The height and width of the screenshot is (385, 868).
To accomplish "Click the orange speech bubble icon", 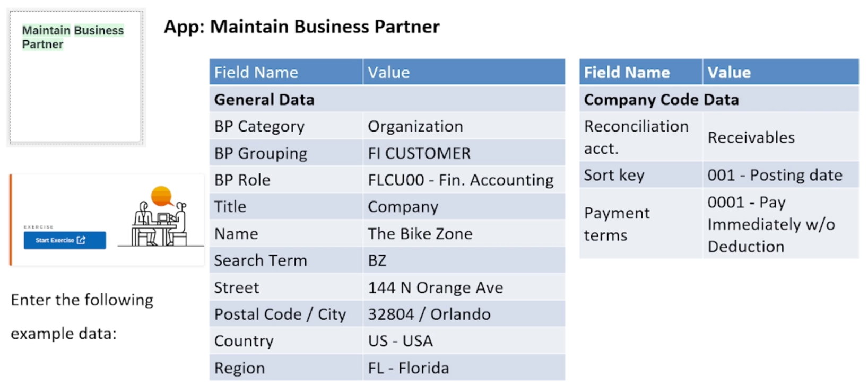I will click(x=162, y=197).
